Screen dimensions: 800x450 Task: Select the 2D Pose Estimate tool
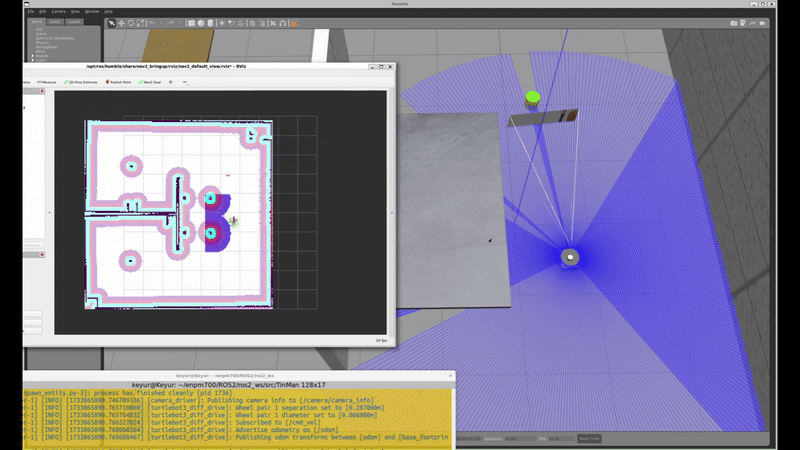(83, 82)
